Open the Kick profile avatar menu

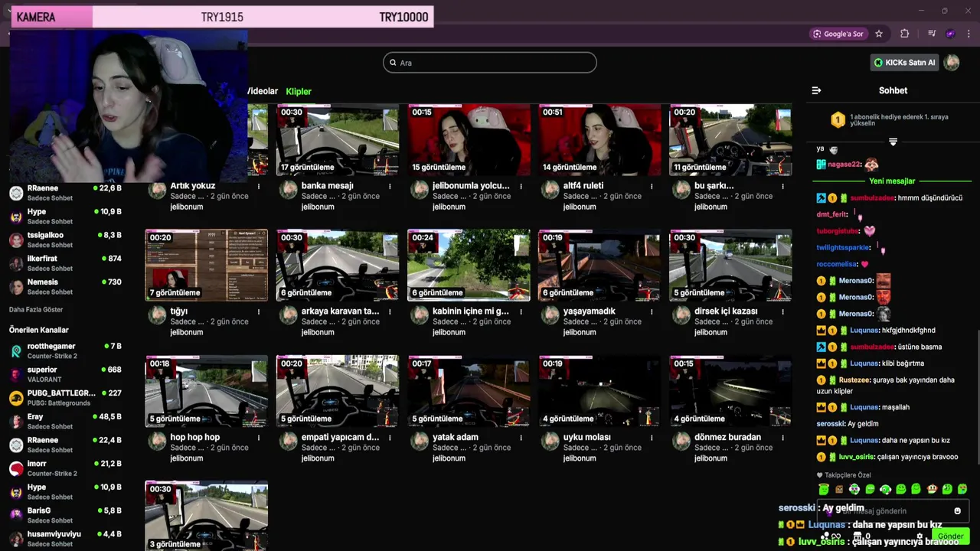[952, 63]
